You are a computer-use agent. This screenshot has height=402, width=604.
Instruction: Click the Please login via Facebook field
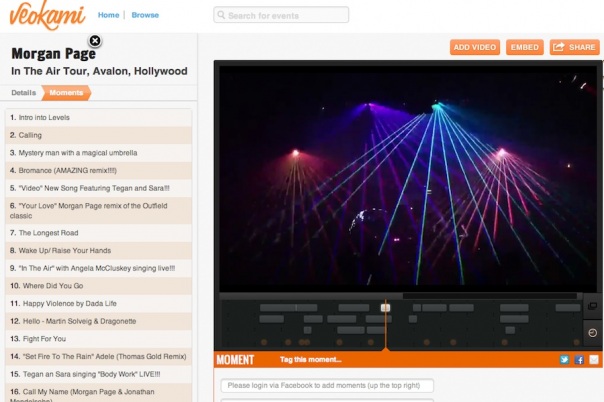coord(327,385)
